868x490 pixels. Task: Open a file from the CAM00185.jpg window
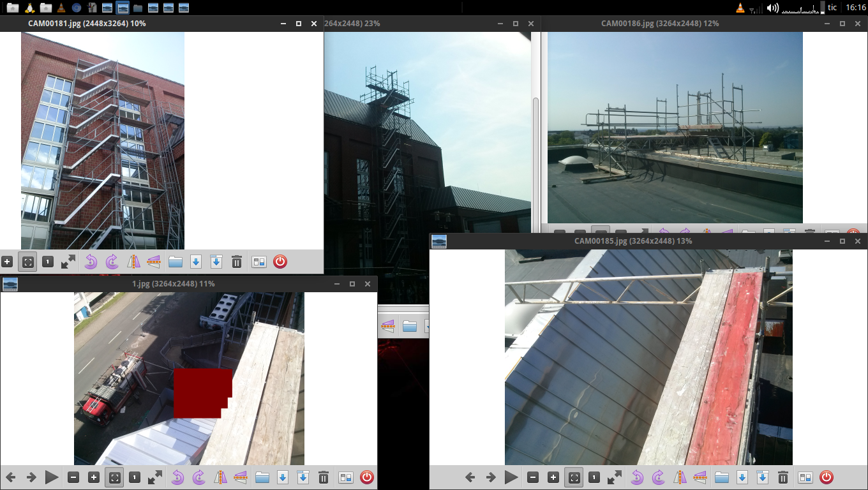tap(722, 477)
